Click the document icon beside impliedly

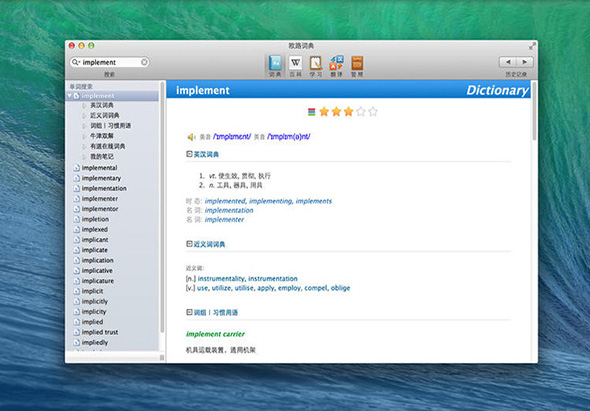pyautogui.click(x=76, y=342)
